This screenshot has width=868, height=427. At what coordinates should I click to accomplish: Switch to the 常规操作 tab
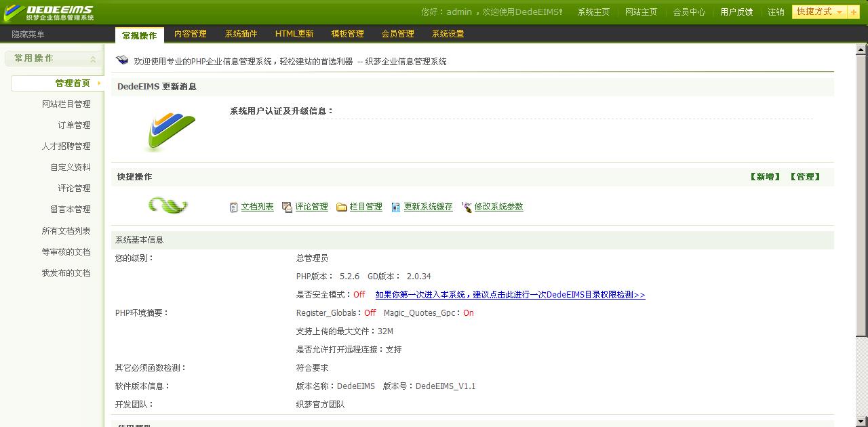(139, 35)
